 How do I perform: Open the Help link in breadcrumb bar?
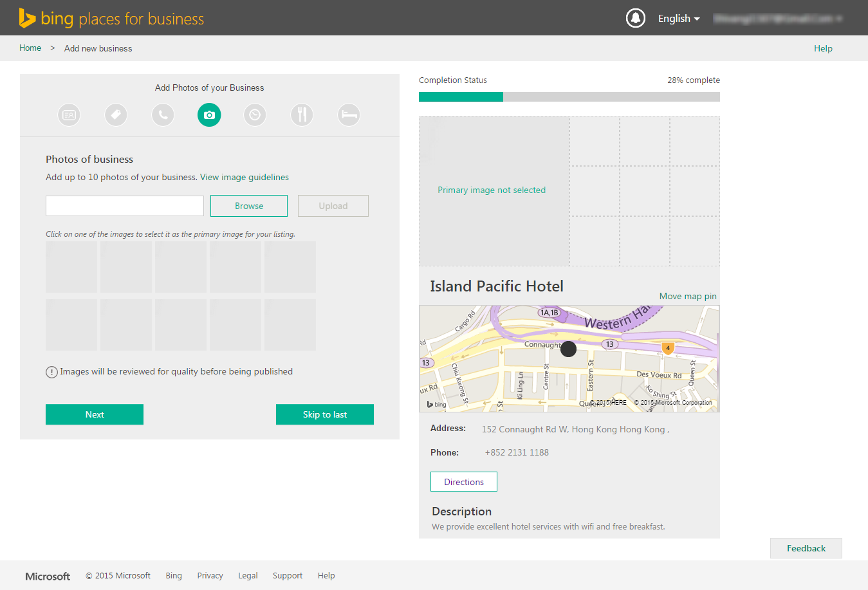pos(823,48)
